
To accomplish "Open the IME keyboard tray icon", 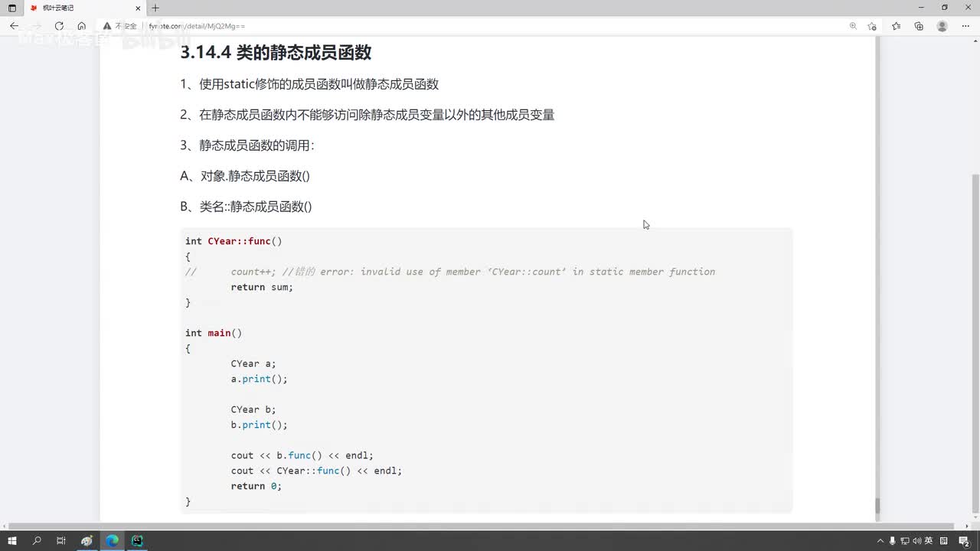I will pos(944,541).
